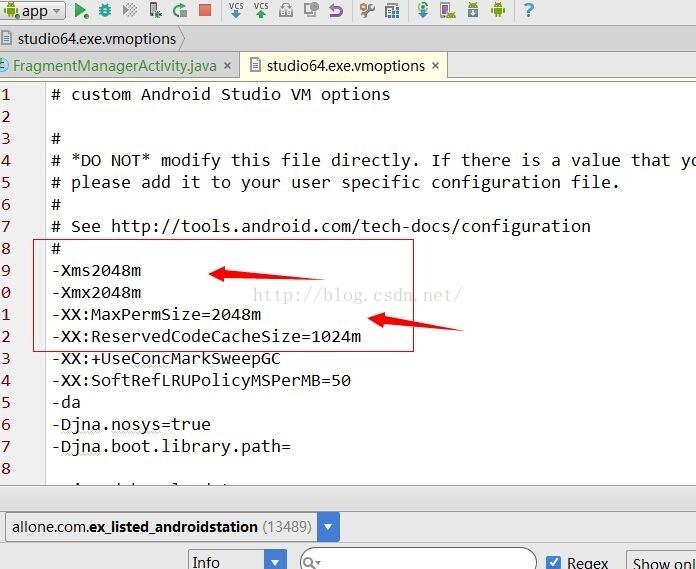Click the -XX:+UseConcMarkSweepGC line
696x569 pixels.
(166, 358)
